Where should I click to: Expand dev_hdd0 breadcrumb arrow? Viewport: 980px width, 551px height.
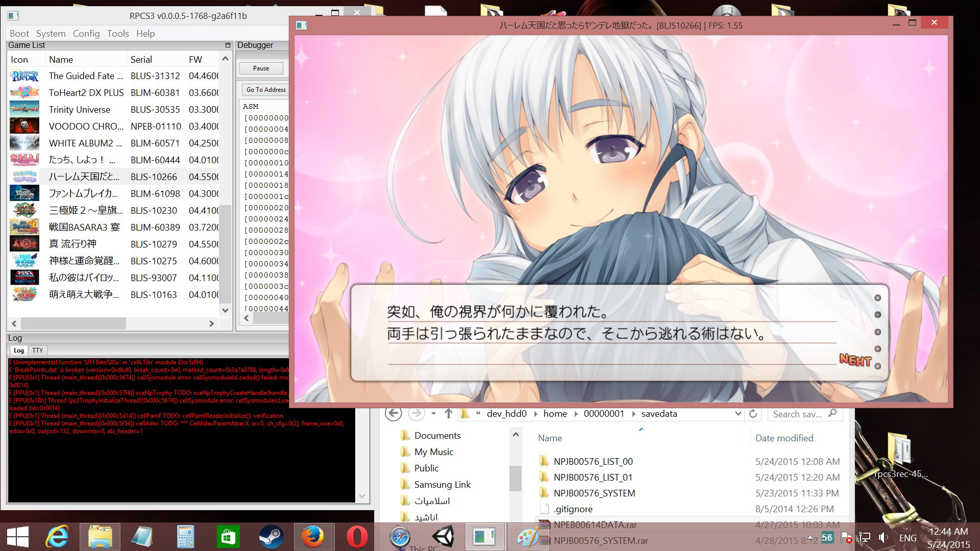click(535, 414)
